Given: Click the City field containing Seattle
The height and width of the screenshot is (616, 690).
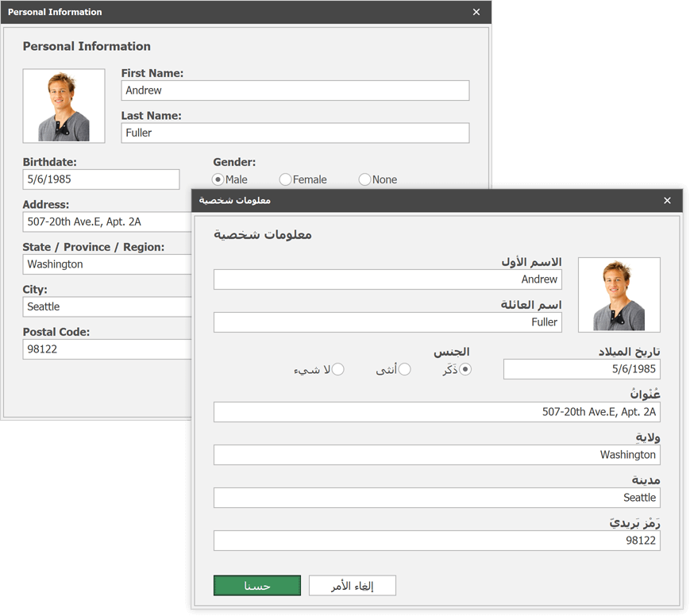Looking at the screenshot, I should (x=101, y=306).
